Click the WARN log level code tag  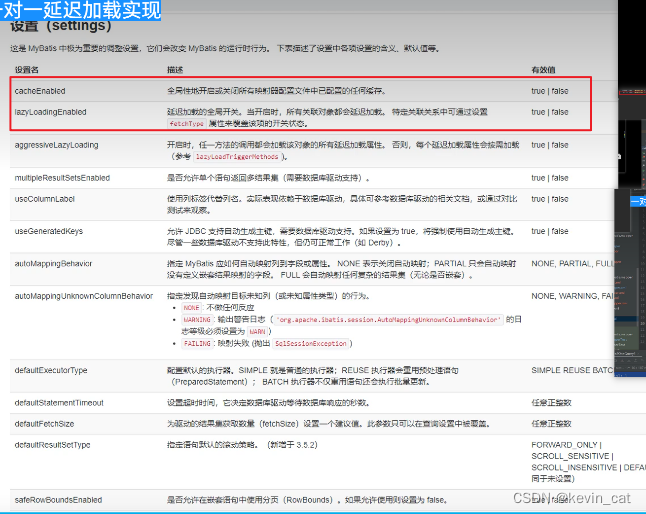pos(257,332)
